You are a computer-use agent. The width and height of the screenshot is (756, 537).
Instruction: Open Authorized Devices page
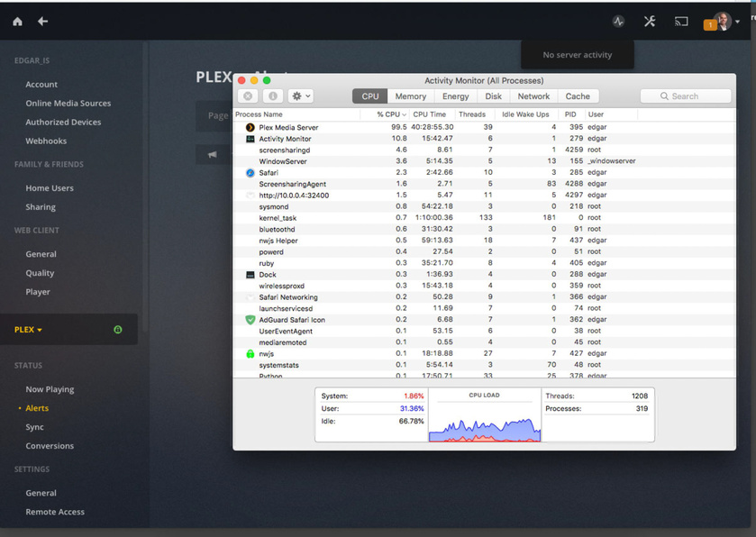tap(63, 122)
